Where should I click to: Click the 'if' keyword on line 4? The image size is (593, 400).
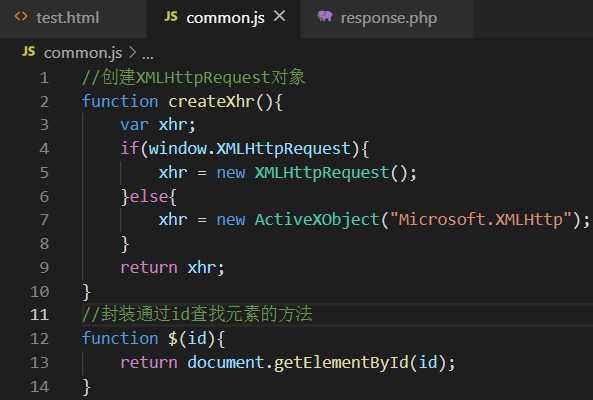(130, 148)
